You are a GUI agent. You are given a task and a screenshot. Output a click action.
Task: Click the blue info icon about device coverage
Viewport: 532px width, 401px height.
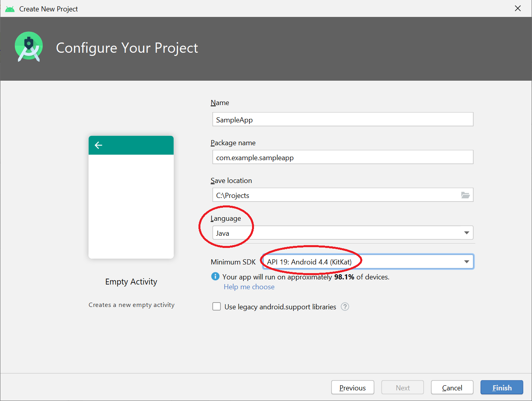tap(215, 276)
